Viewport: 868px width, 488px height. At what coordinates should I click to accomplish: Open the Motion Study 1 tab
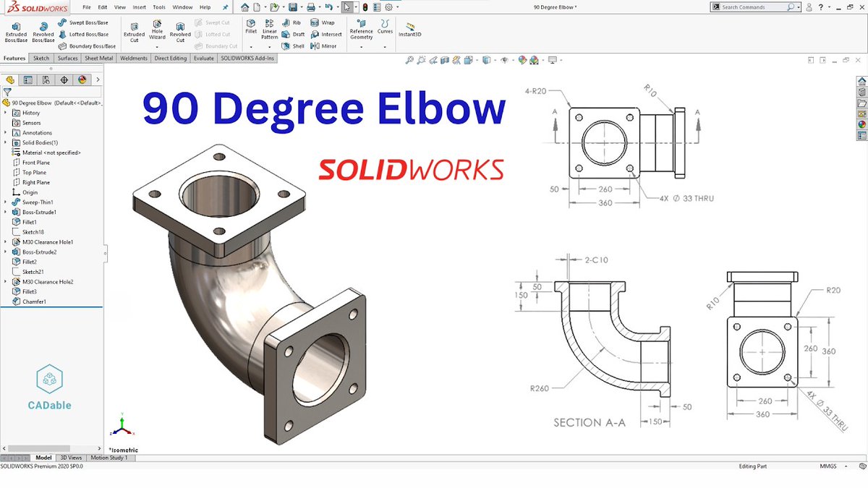[x=109, y=458]
